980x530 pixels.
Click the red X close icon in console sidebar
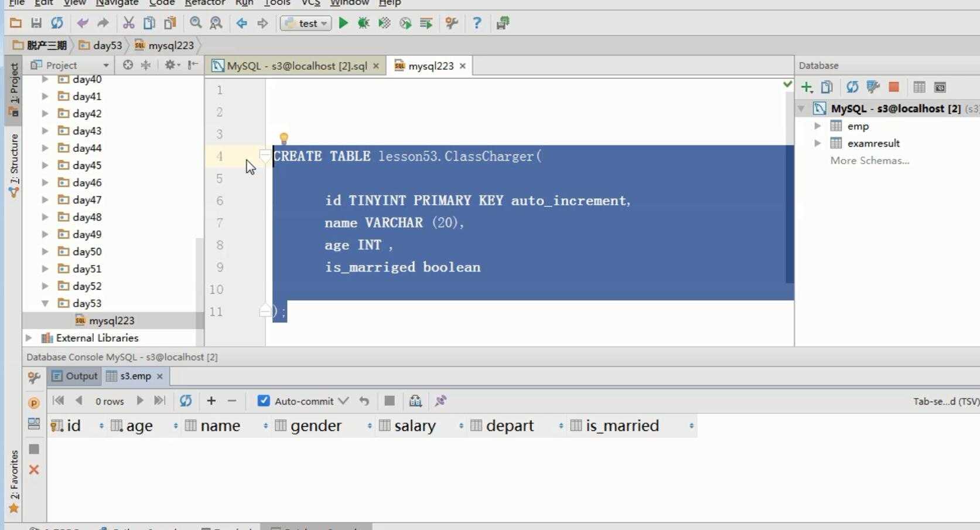click(34, 470)
